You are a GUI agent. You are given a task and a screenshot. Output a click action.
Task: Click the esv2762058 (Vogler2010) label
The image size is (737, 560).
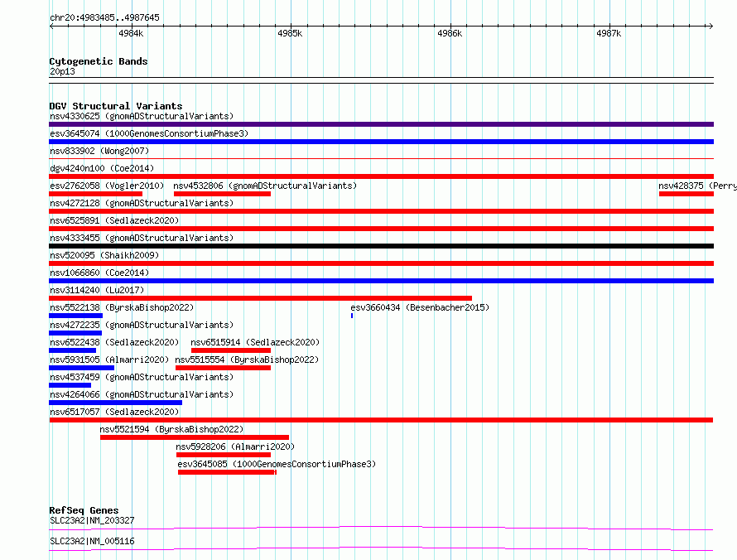click(107, 186)
